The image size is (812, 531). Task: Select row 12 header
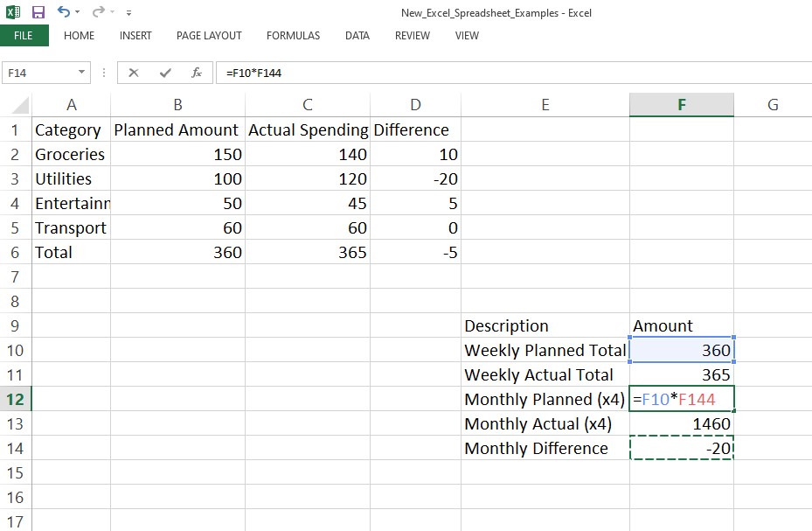click(x=16, y=399)
